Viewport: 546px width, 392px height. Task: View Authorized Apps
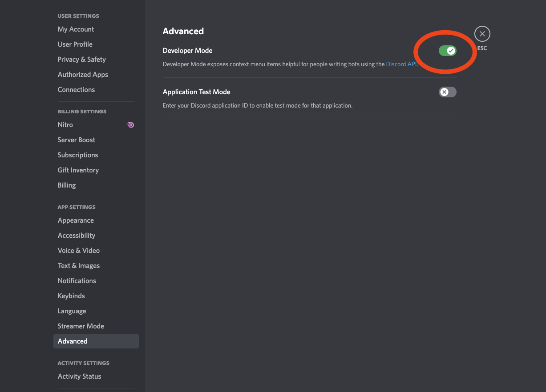pos(83,74)
